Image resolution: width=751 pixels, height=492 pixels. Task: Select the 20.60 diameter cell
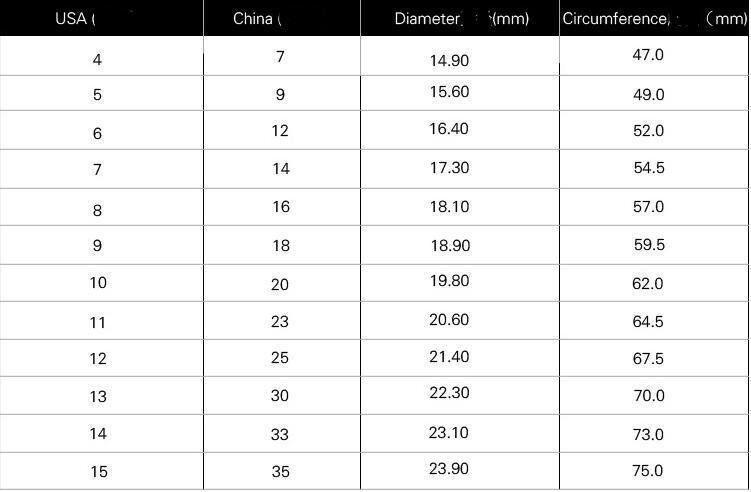[449, 320]
